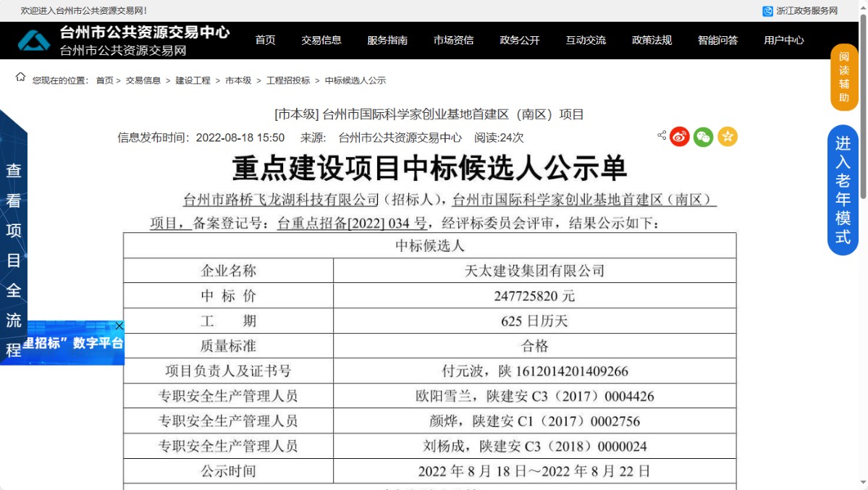Viewport: 868px width, 490px height.
Task: Click the 中 标 价 row label
Action: click(x=228, y=296)
